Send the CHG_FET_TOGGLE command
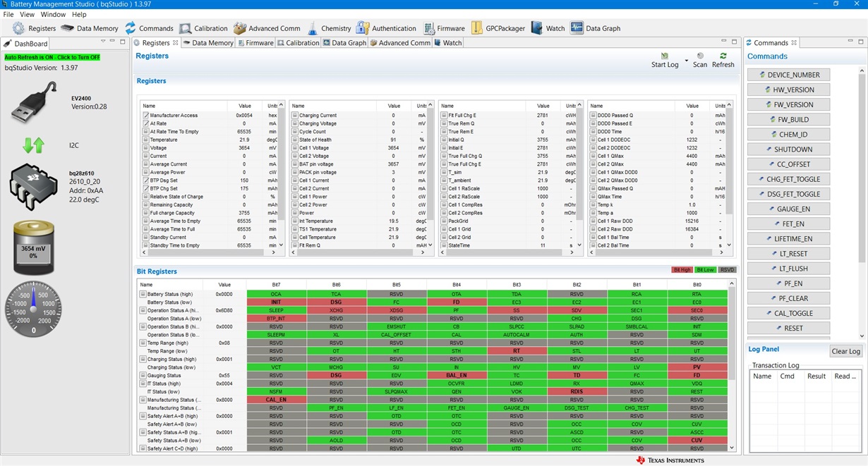 (788, 179)
